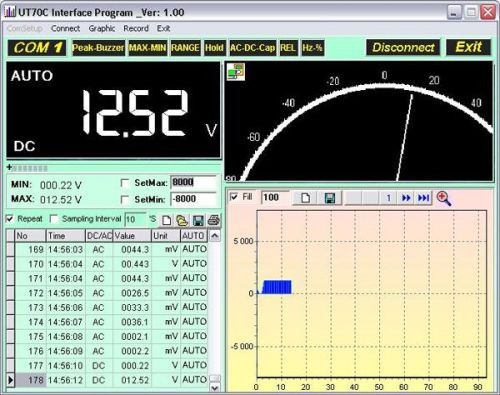
Task: Click the large yellow Exit button
Action: click(x=468, y=47)
